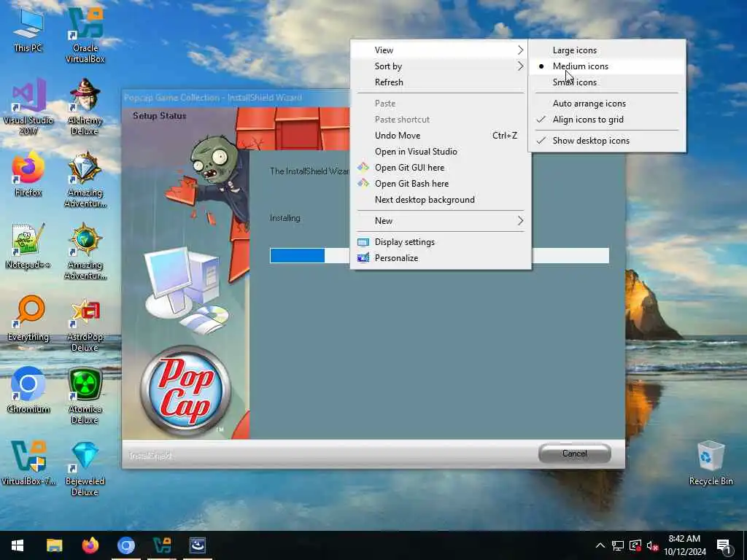The width and height of the screenshot is (747, 560).
Task: Expand the View submenu
Action: click(x=441, y=50)
